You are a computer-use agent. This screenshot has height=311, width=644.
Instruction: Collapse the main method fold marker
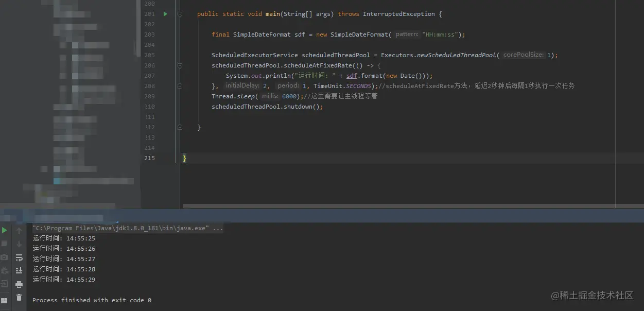coord(180,14)
